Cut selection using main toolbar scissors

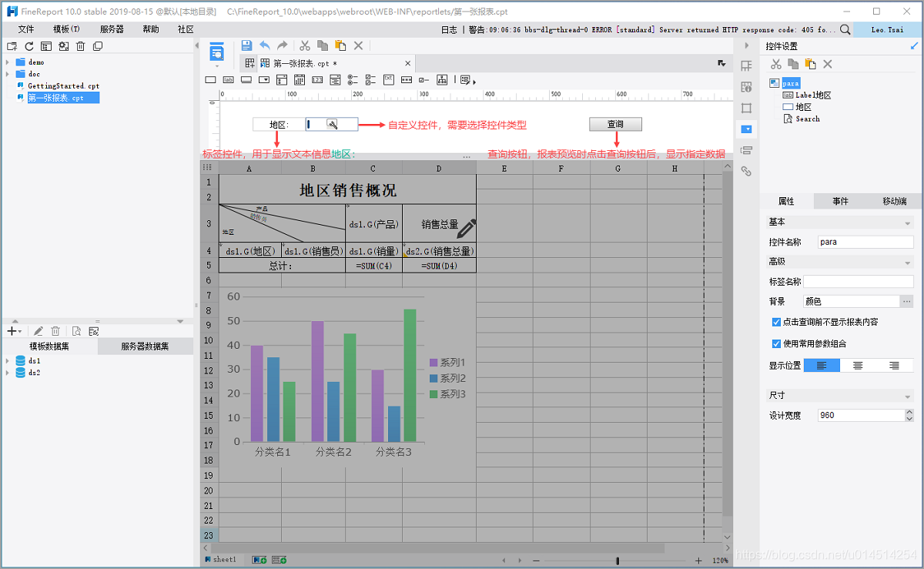(x=305, y=45)
